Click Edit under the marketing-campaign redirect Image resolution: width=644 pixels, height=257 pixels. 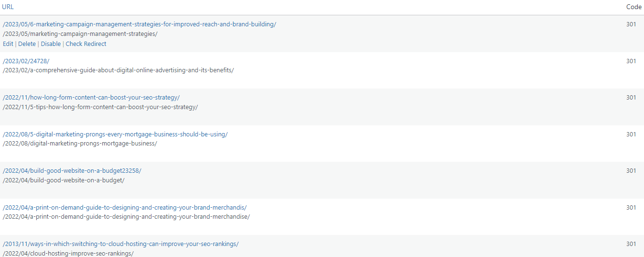[8, 44]
